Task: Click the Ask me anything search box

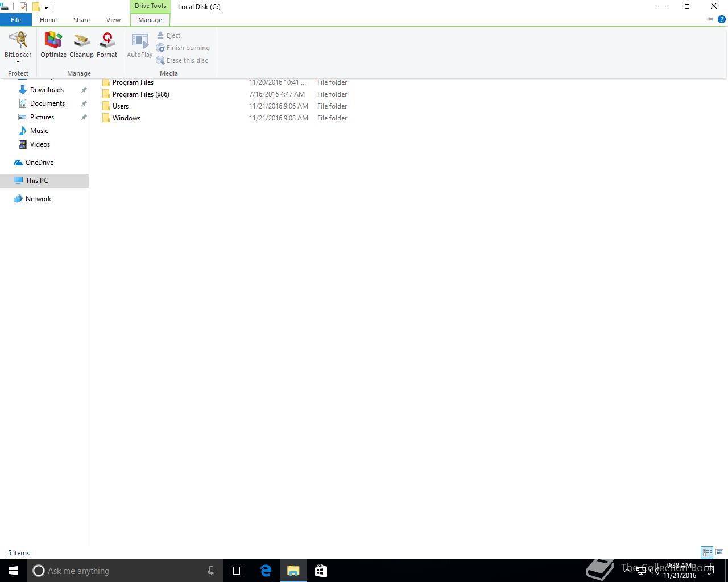Action: coord(124,571)
